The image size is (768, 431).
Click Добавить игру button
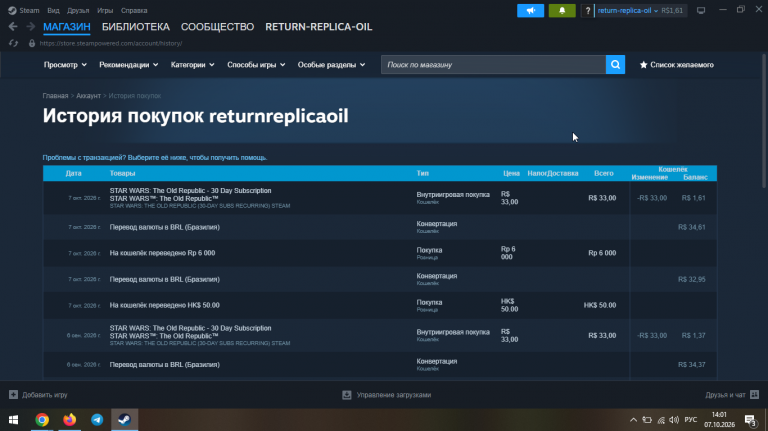coord(38,395)
